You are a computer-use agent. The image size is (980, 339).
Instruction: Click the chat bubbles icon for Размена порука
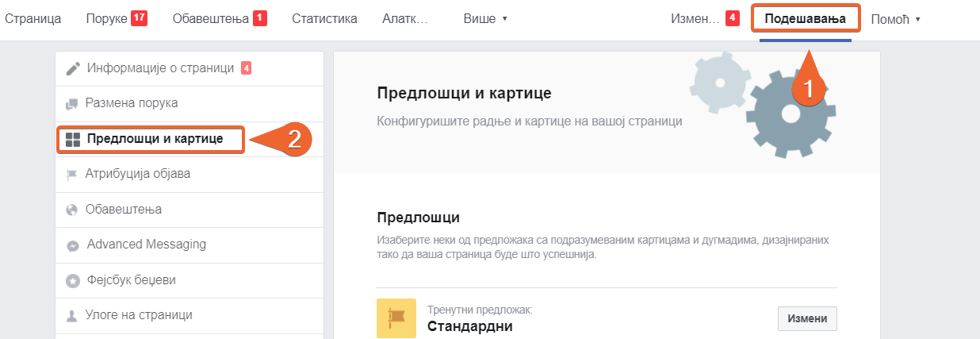click(72, 103)
